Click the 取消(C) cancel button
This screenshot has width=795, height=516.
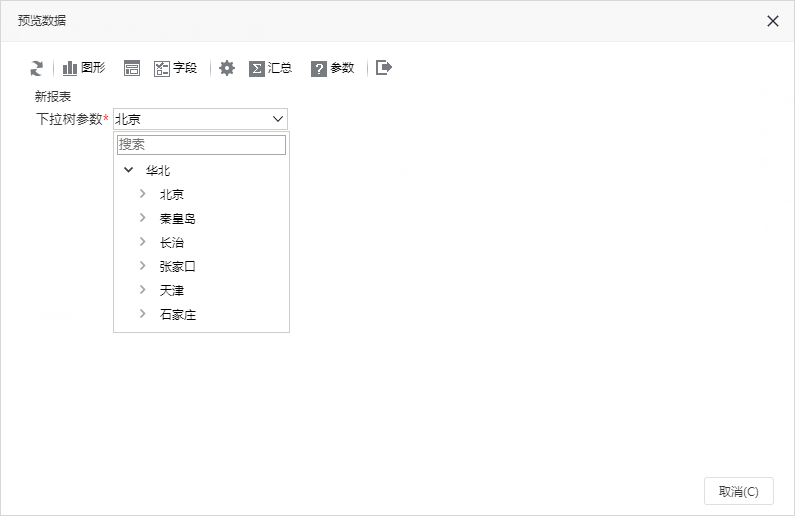(739, 491)
